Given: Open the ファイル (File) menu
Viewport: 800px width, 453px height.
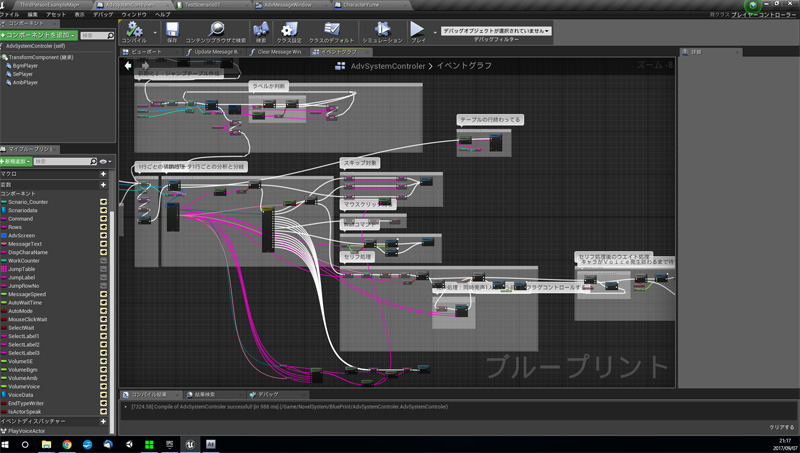Looking at the screenshot, I should pyautogui.click(x=10, y=15).
